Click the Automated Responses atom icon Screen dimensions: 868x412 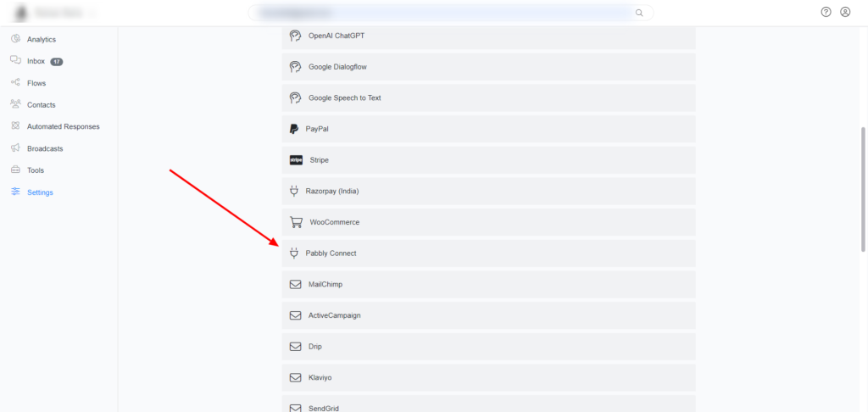15,125
